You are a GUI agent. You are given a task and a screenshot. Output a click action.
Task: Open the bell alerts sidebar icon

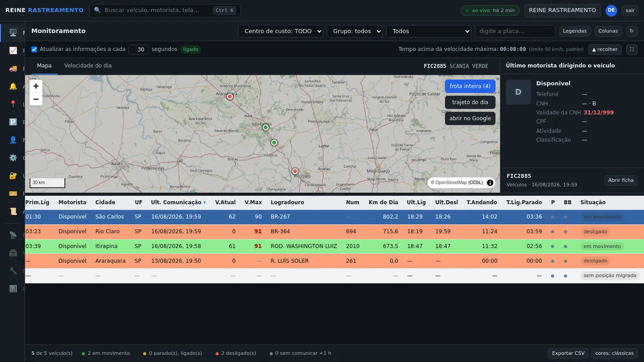(13, 86)
